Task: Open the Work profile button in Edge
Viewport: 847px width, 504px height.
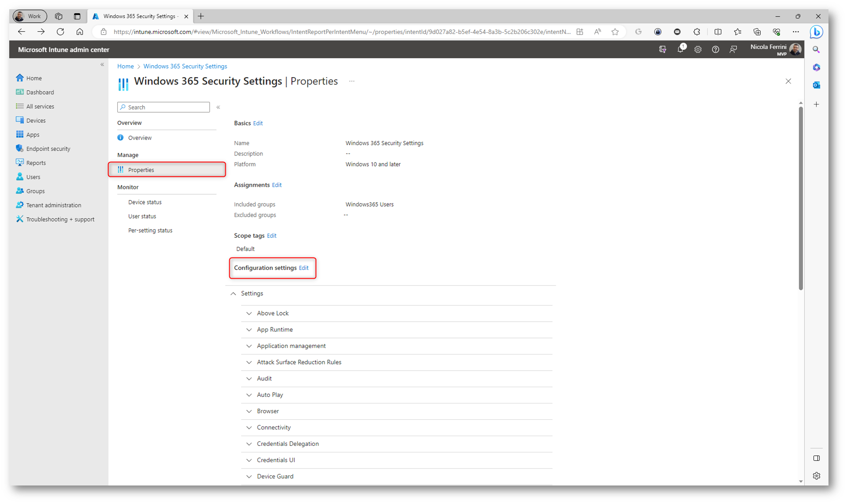Action: pos(29,16)
